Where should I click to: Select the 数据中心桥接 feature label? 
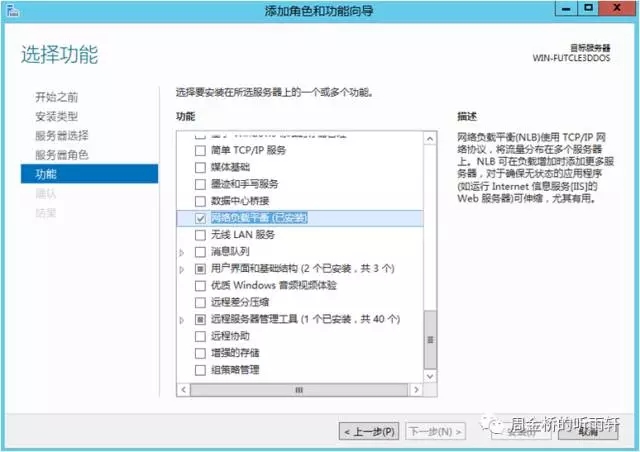[240, 201]
